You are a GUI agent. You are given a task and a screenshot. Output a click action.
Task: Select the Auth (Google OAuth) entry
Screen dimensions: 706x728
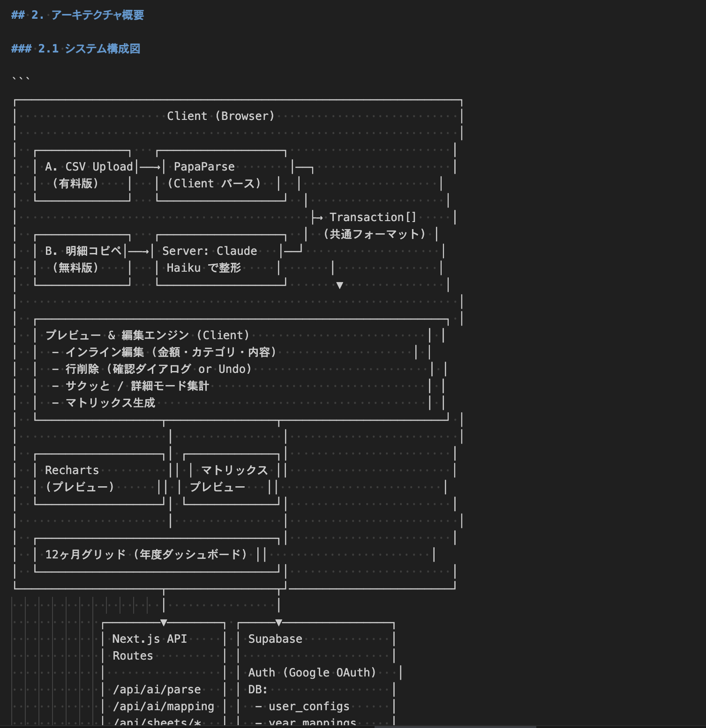click(x=312, y=672)
